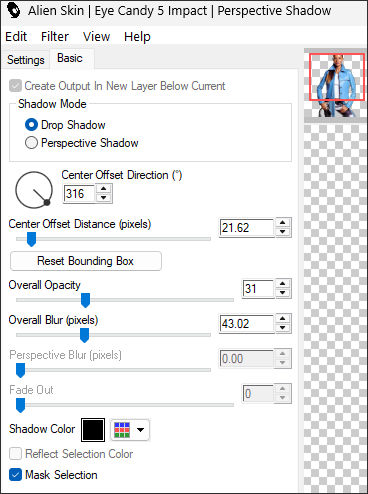Click the Reset Bounding Box button

[86, 261]
